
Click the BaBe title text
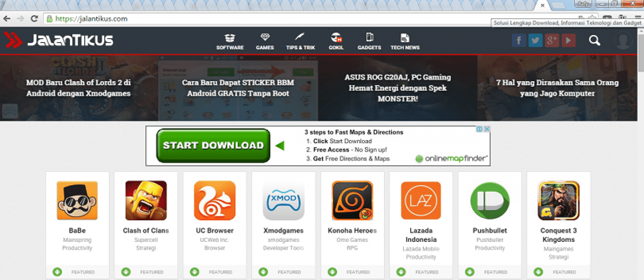(x=77, y=231)
